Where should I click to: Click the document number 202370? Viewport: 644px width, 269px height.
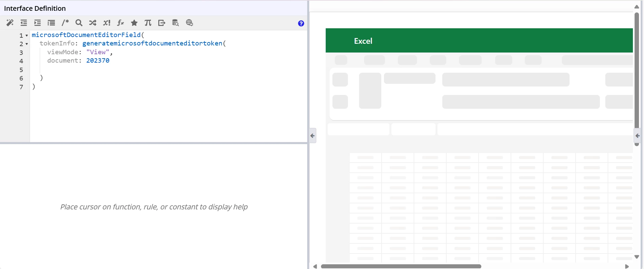coord(98,61)
